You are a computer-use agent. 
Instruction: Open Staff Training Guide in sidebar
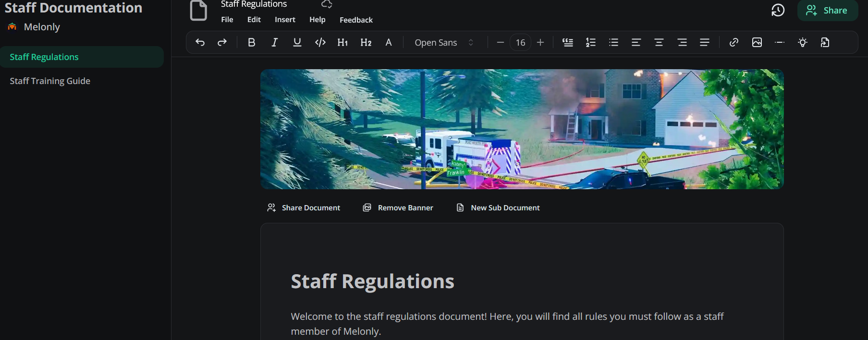click(x=50, y=81)
